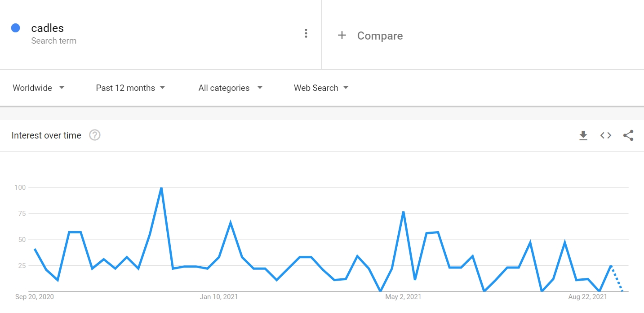Image resolution: width=644 pixels, height=313 pixels.
Task: Download the trends data as CSV
Action: 583,135
